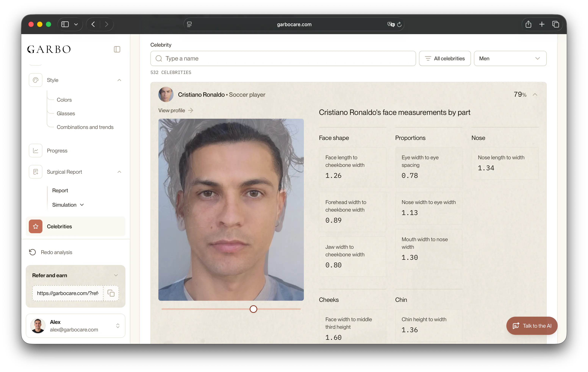Open the Report item

(x=60, y=190)
